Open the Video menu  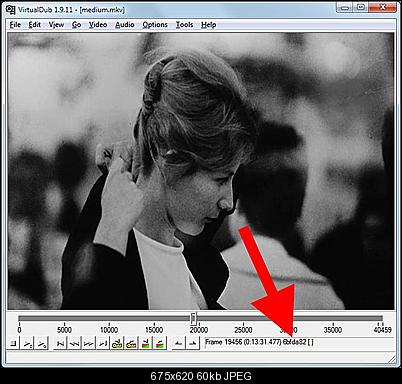pos(98,25)
